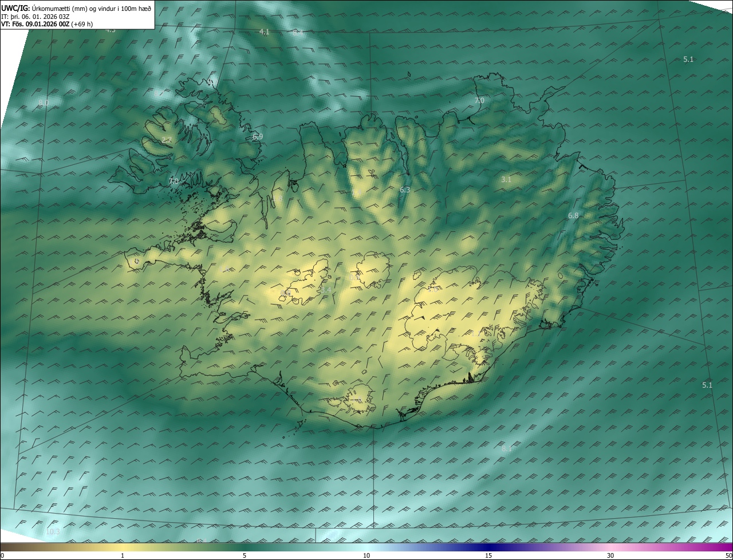The height and width of the screenshot is (560, 733).
Task: Click the 6.3 value label on the map
Action: (405, 190)
